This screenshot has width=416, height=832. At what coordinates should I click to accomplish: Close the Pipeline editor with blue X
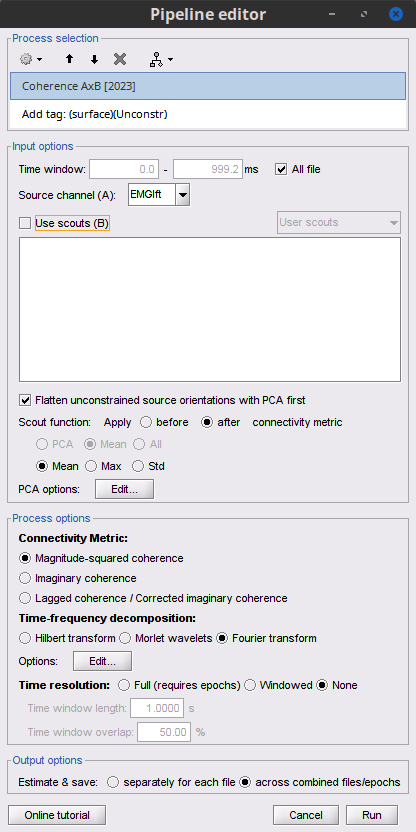(396, 14)
